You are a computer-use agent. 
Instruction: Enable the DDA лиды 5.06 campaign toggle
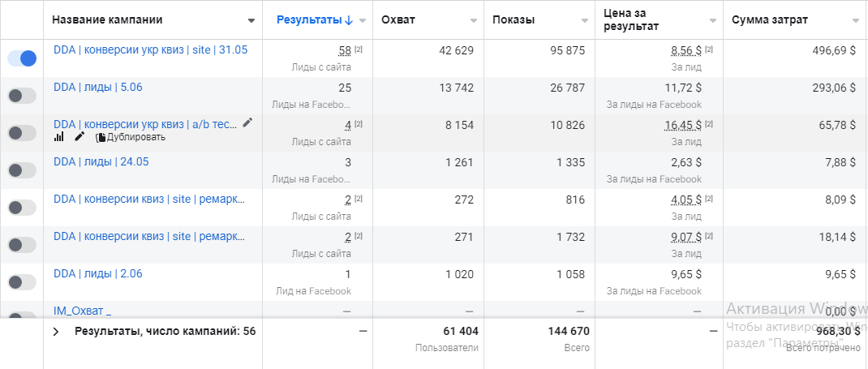pyautogui.click(x=22, y=96)
